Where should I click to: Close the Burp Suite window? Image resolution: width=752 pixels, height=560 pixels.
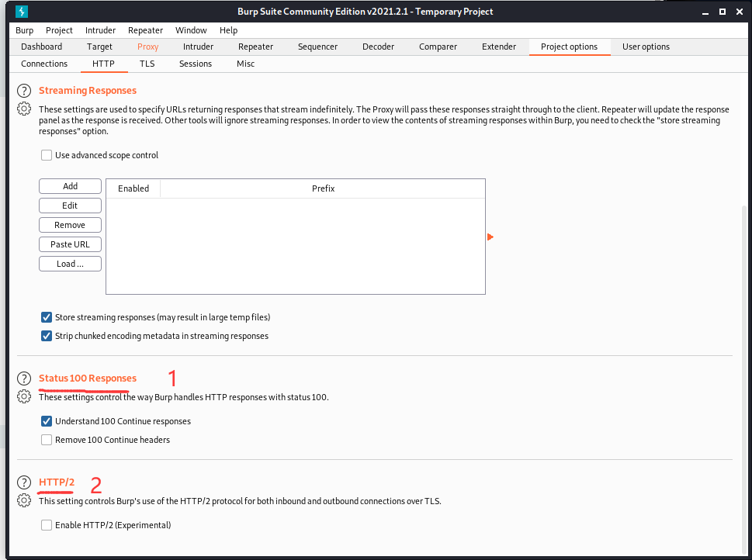[740, 12]
